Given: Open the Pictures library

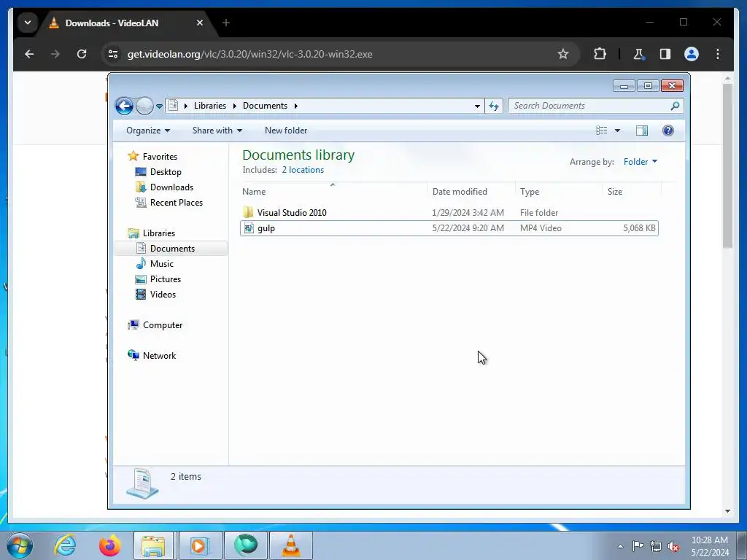Looking at the screenshot, I should coord(166,279).
